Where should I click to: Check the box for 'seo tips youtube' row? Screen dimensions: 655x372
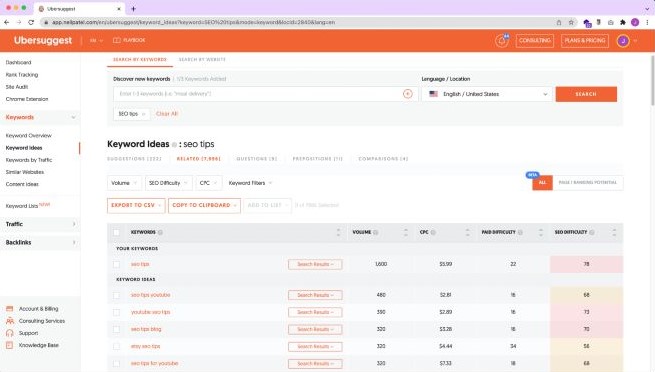(x=117, y=295)
